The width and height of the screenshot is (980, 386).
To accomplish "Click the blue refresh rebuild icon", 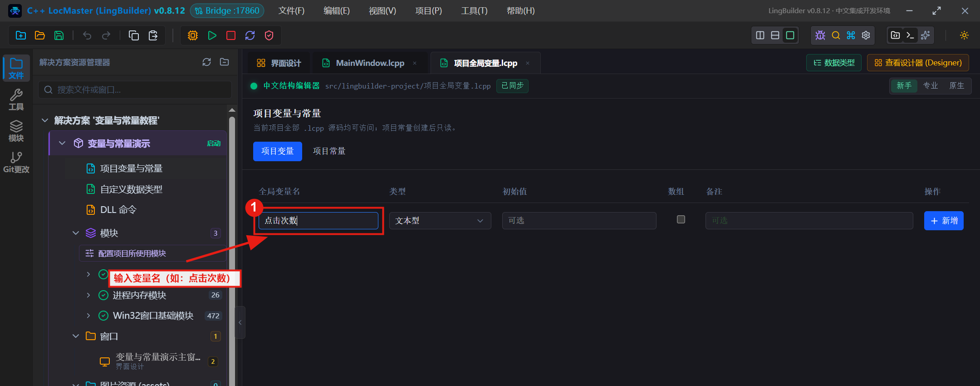I will [250, 35].
